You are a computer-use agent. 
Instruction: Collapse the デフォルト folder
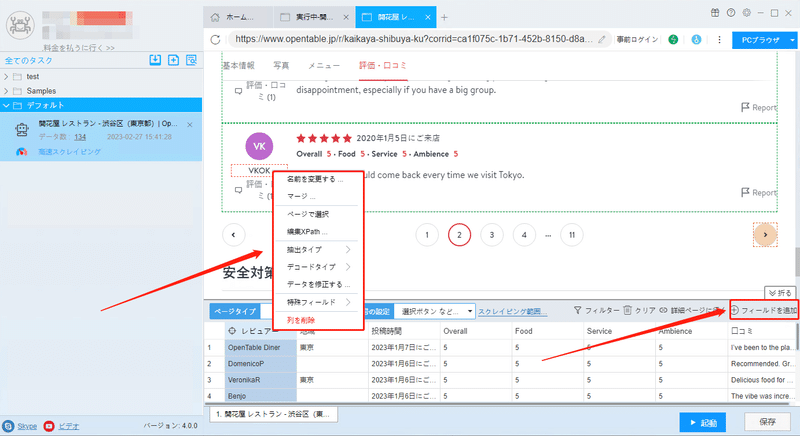pyautogui.click(x=6, y=106)
